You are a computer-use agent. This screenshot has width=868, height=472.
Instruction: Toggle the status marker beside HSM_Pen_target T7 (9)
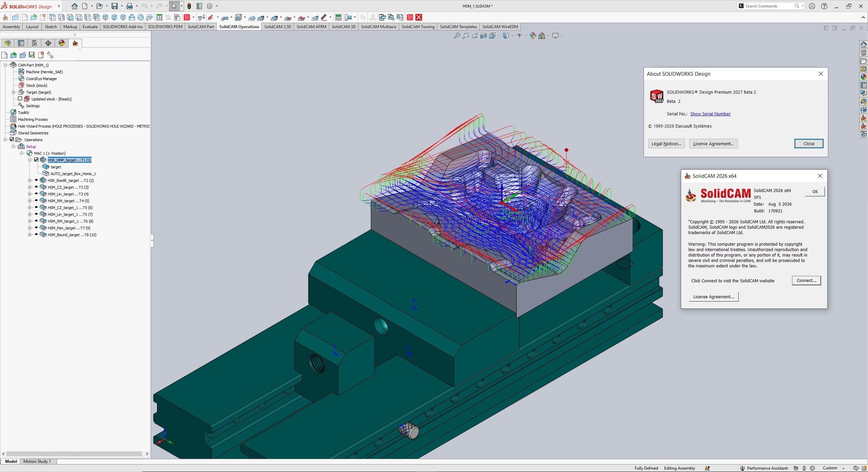pos(36,228)
